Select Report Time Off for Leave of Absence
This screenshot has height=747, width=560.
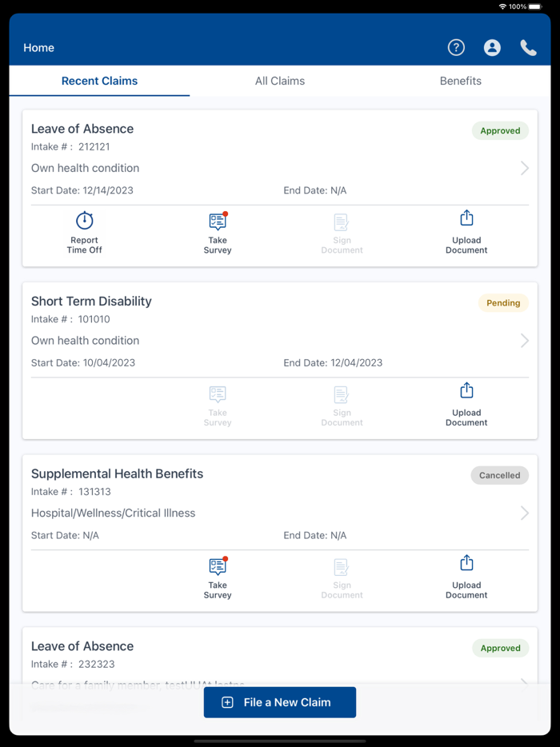point(84,231)
